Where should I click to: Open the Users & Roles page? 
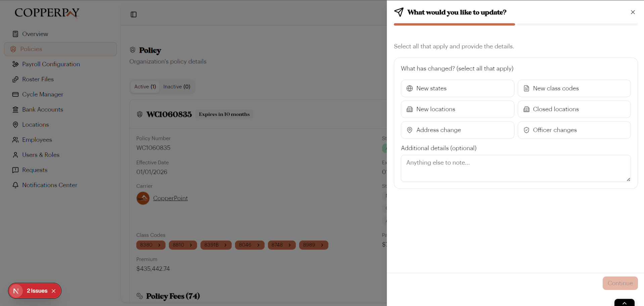(40, 155)
